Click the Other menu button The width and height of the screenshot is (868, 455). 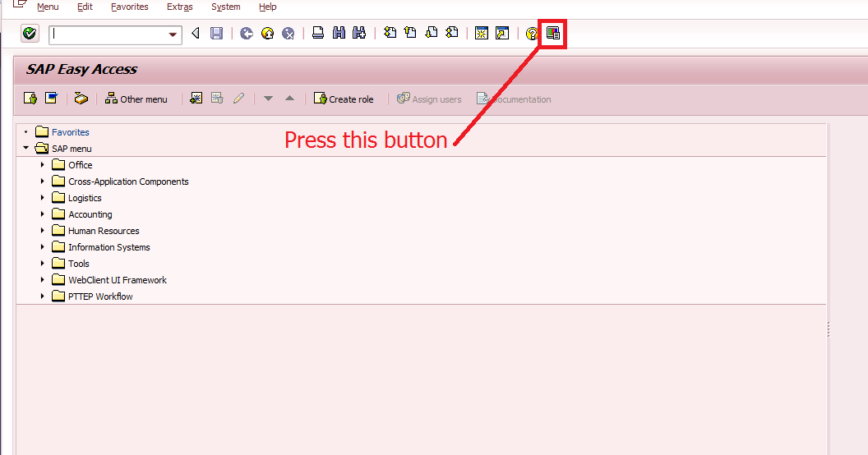click(x=136, y=99)
